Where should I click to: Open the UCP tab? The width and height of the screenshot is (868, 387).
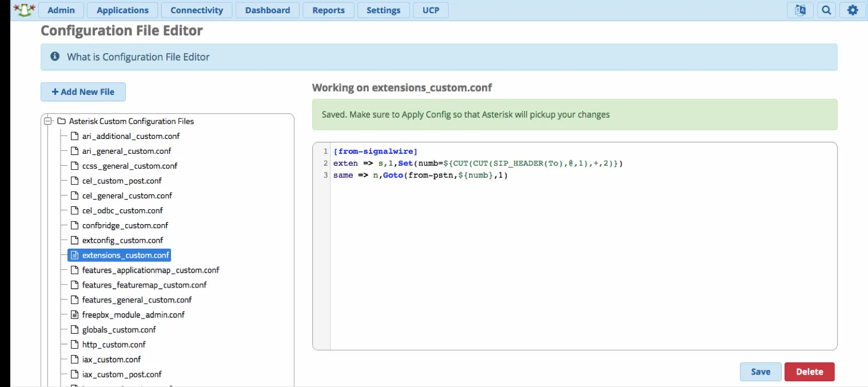[431, 10]
